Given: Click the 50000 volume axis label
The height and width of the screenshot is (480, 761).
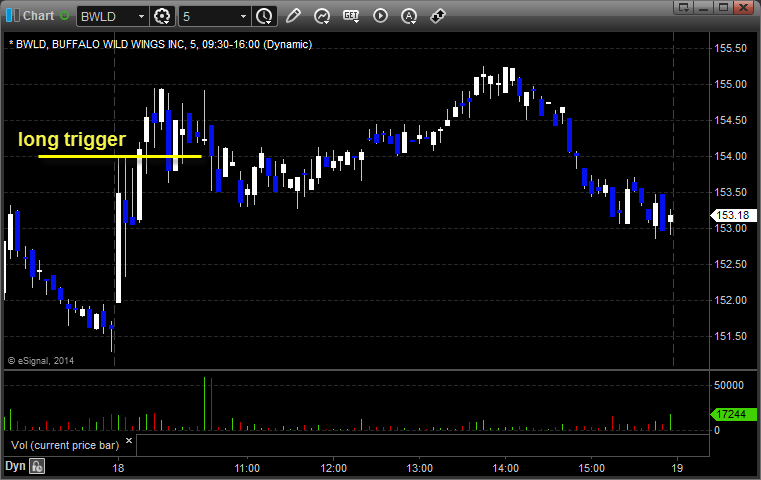Looking at the screenshot, I should pos(728,385).
